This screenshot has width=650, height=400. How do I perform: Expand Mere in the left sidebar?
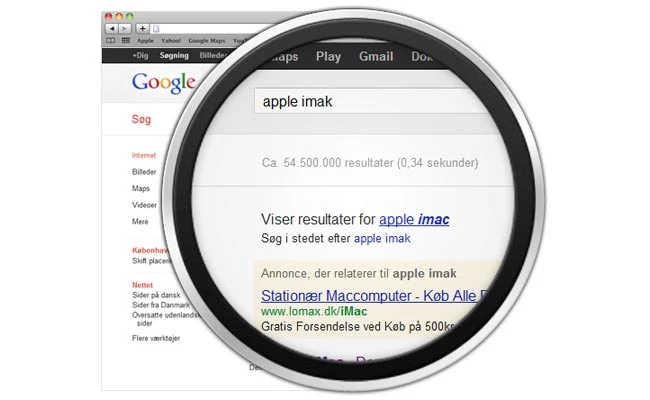click(140, 221)
